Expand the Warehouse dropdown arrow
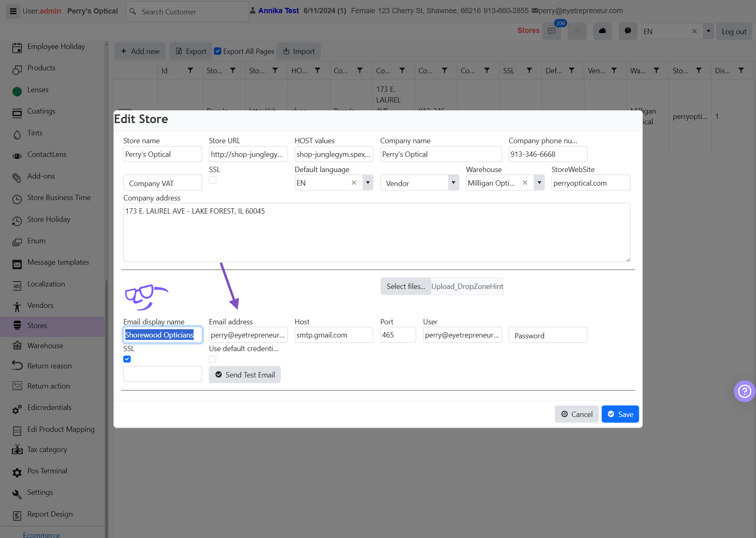 coord(539,183)
